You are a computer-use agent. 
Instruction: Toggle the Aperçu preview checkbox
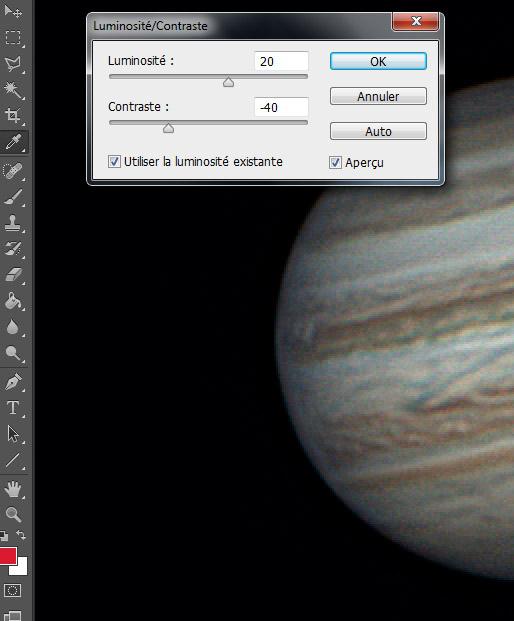pyautogui.click(x=335, y=162)
